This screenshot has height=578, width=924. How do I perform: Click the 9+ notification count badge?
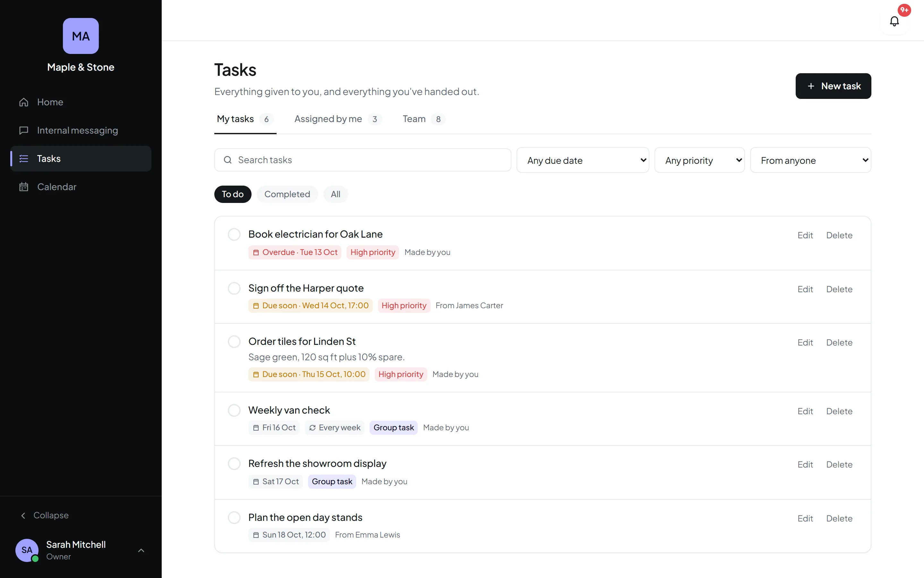904,10
